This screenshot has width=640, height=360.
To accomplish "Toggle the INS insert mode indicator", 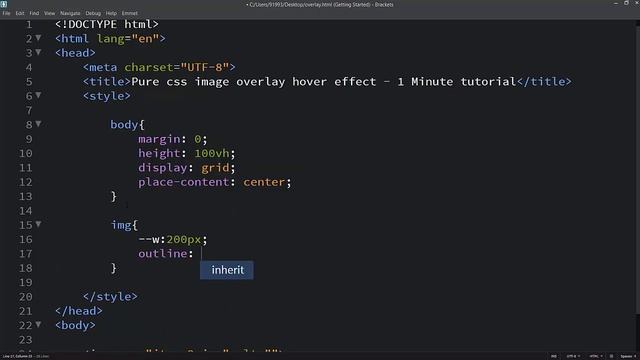I will pos(554,356).
